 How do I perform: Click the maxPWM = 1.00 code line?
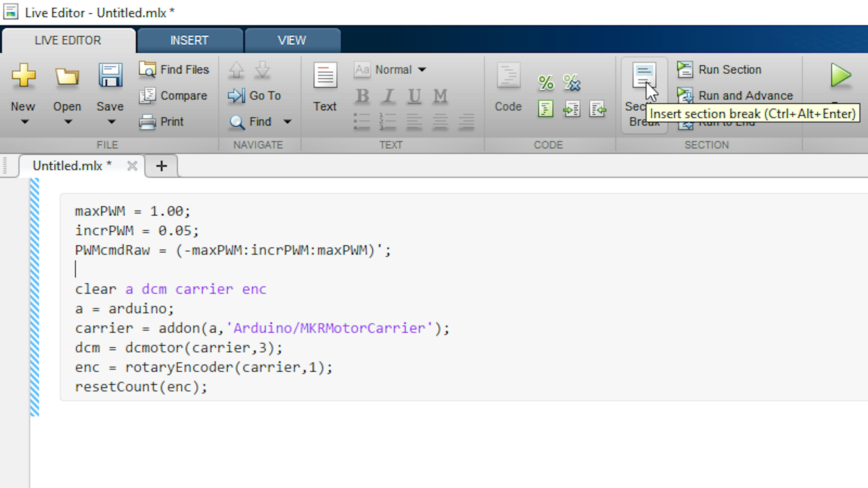(133, 212)
